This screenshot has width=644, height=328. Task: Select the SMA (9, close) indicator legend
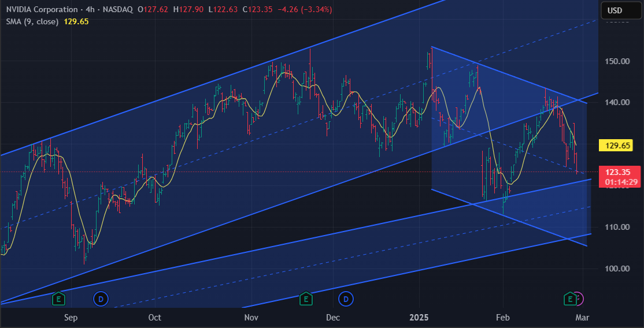pos(32,22)
